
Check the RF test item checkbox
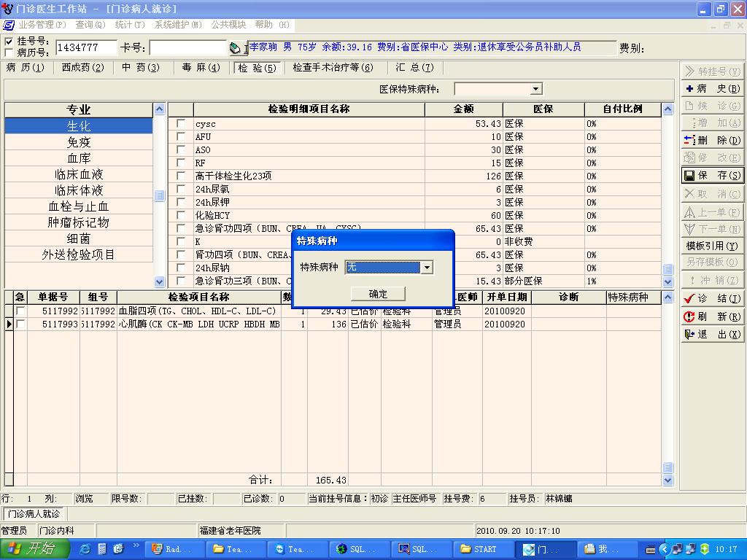181,163
